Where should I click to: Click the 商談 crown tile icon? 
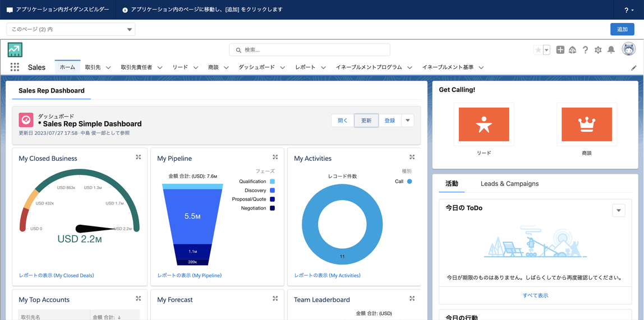tap(587, 124)
